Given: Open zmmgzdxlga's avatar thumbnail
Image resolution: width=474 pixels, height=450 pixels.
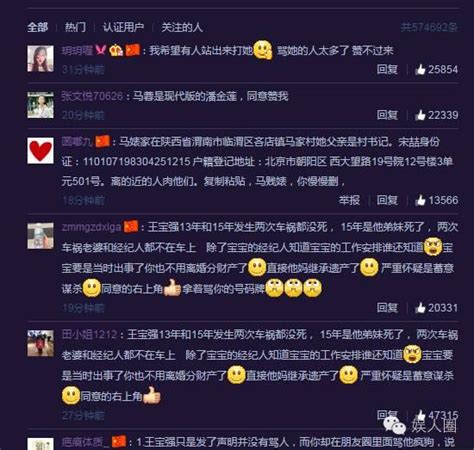Looking at the screenshot, I should pyautogui.click(x=40, y=236).
